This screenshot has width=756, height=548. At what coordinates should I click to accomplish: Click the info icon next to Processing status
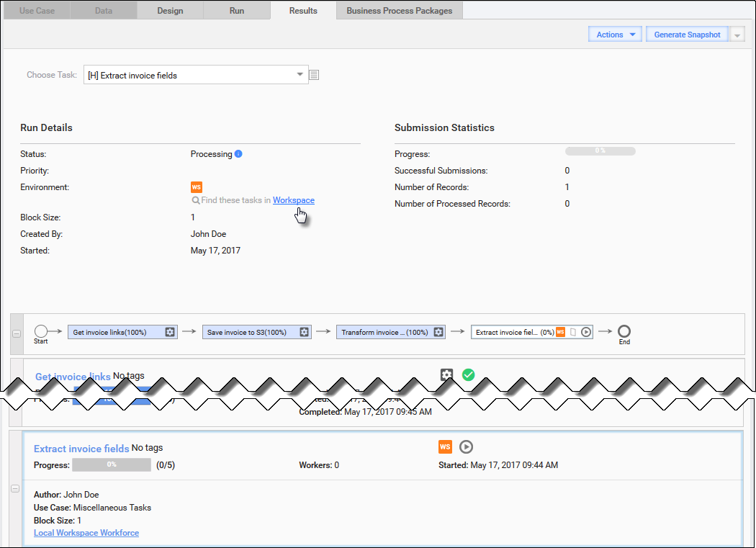coord(238,154)
